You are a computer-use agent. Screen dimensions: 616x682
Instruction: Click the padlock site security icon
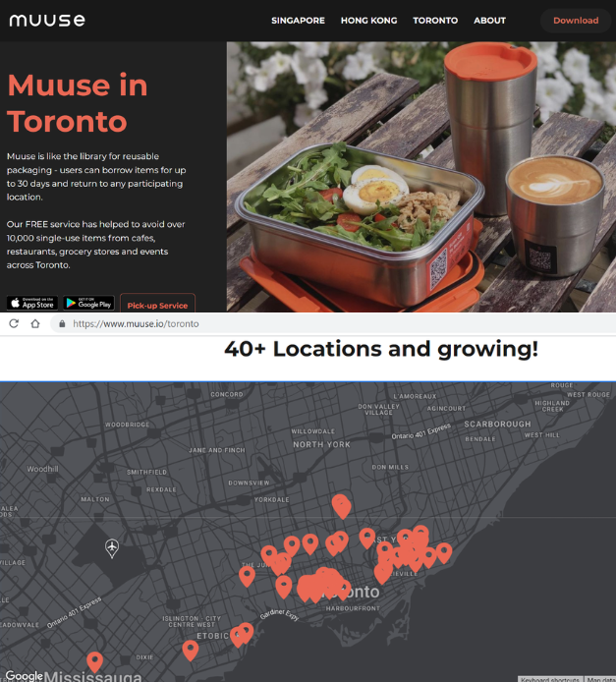tap(62, 323)
